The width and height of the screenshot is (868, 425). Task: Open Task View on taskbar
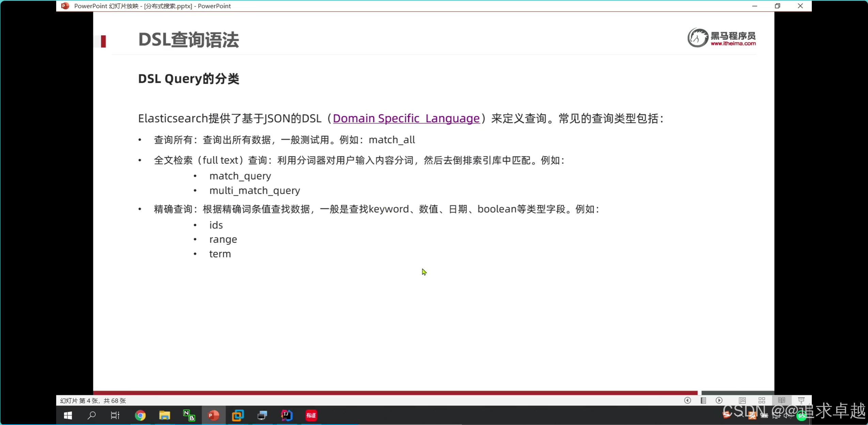coord(115,415)
